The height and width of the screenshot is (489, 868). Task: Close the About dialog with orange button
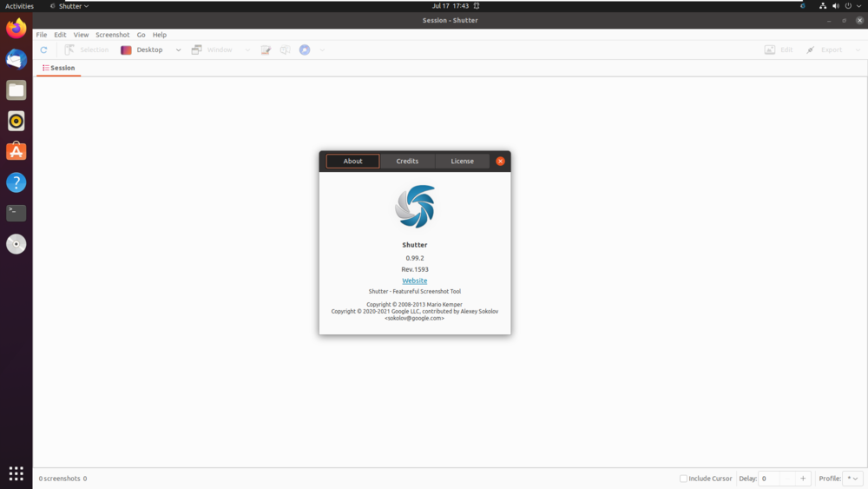[x=501, y=162]
